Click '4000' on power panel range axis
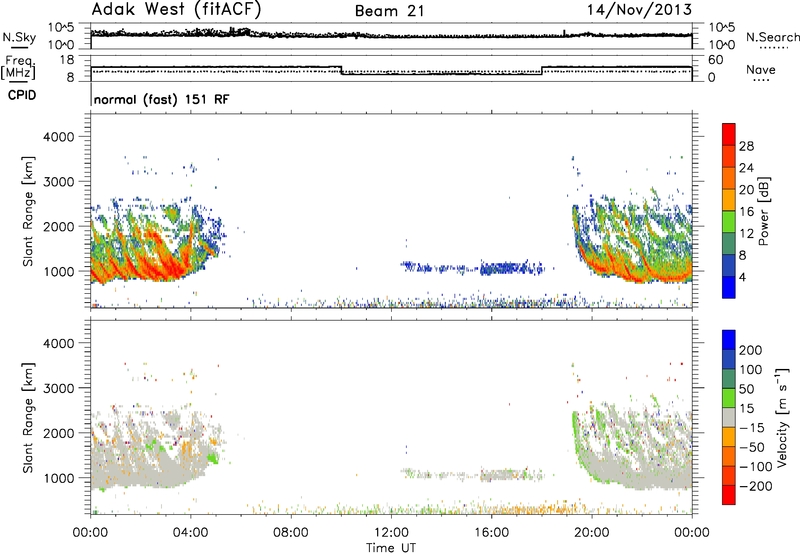The height and width of the screenshot is (554, 800). [x=58, y=137]
